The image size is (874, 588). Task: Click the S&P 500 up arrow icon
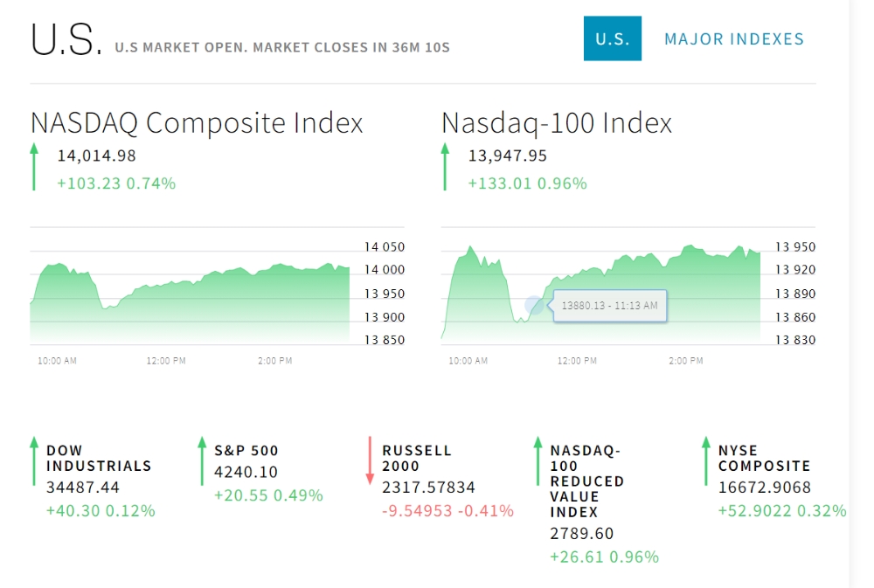point(202,460)
